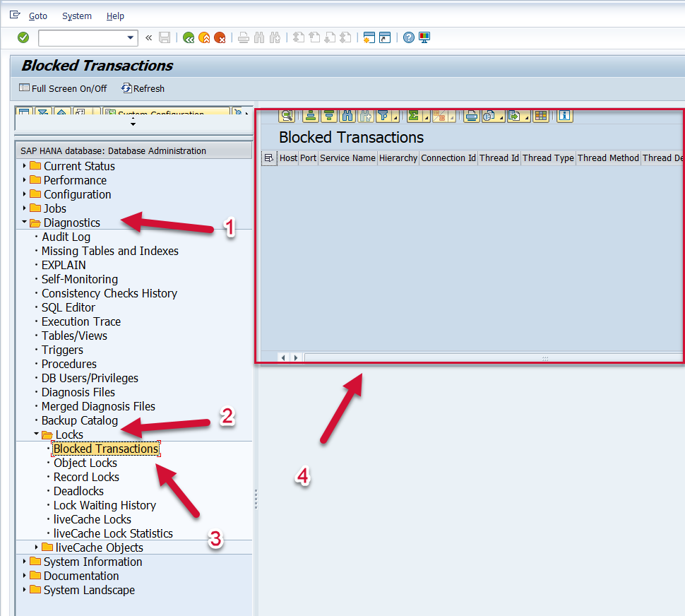Toggle Full Screen On/Off

pyautogui.click(x=63, y=88)
